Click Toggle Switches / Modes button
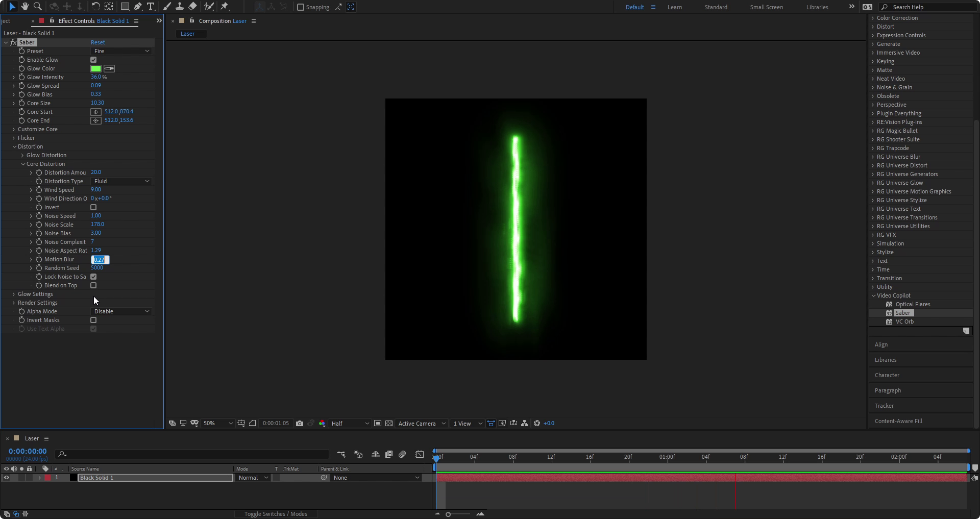980x519 pixels. pos(276,514)
